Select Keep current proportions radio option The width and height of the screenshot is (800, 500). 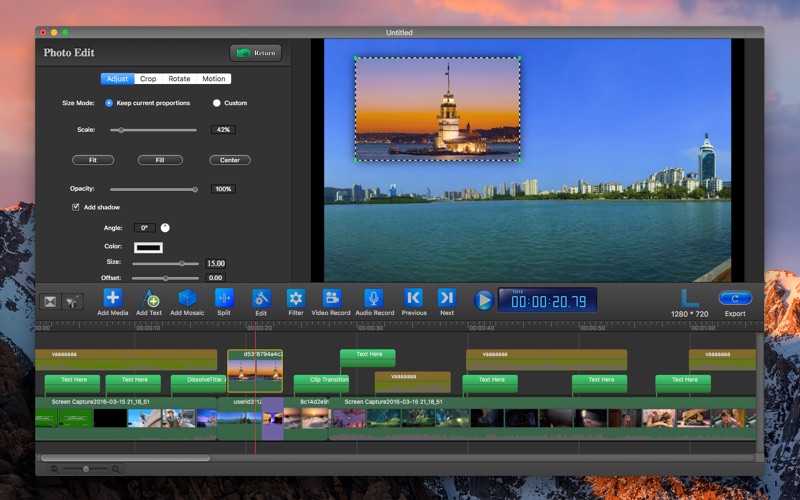pyautogui.click(x=109, y=103)
